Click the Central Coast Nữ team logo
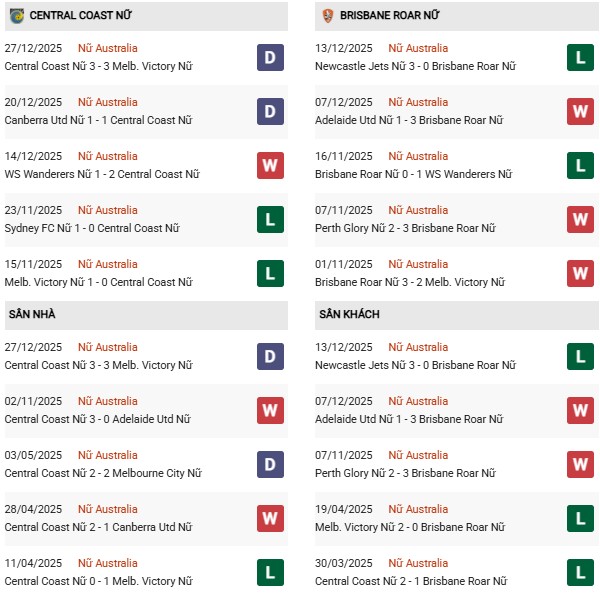The image size is (600, 595). pos(16,16)
